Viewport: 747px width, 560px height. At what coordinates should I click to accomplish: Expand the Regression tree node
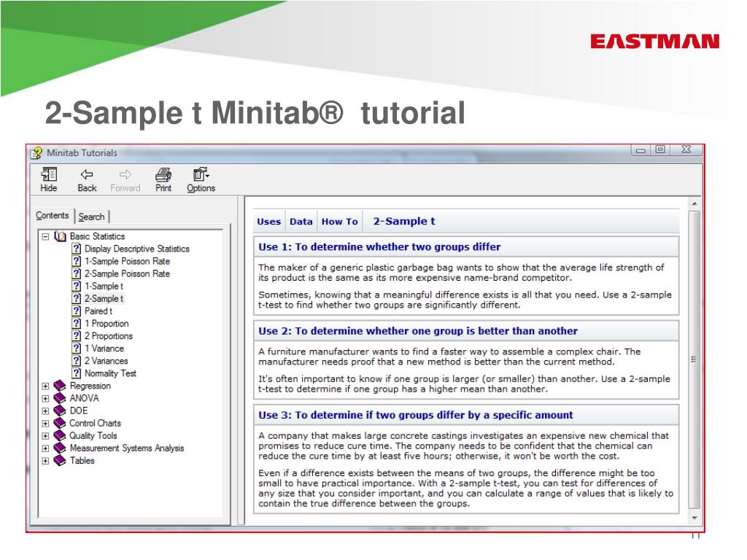pos(45,386)
